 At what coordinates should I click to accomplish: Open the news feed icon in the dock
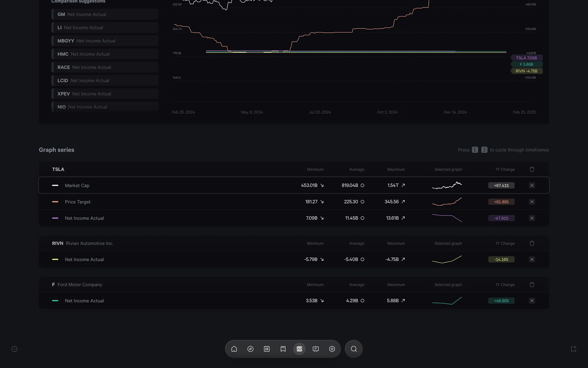[x=316, y=349]
